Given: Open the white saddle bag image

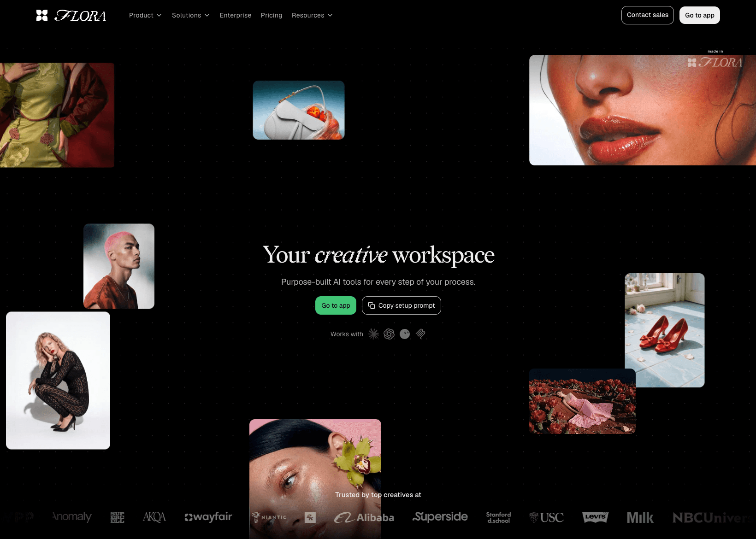Looking at the screenshot, I should [299, 110].
